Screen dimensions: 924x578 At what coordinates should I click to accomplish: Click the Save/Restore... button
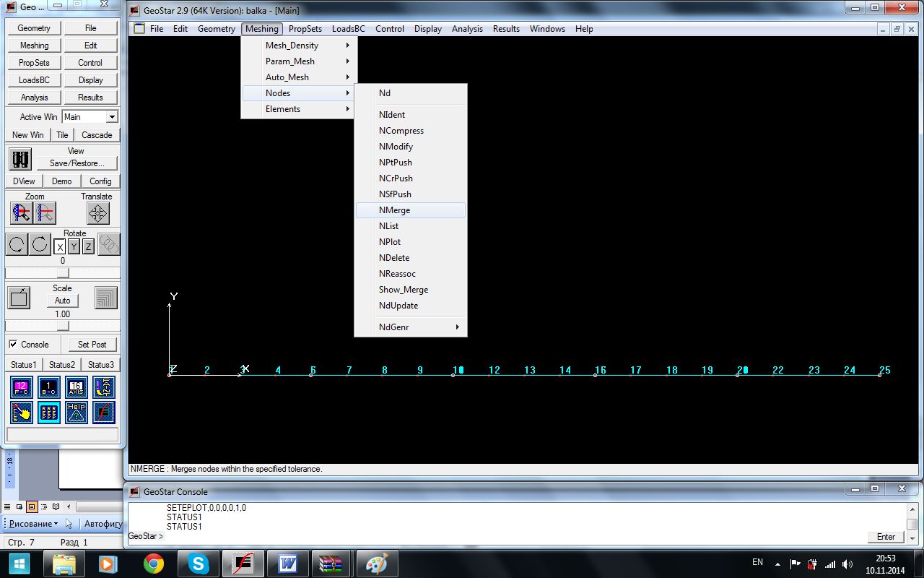click(x=77, y=163)
